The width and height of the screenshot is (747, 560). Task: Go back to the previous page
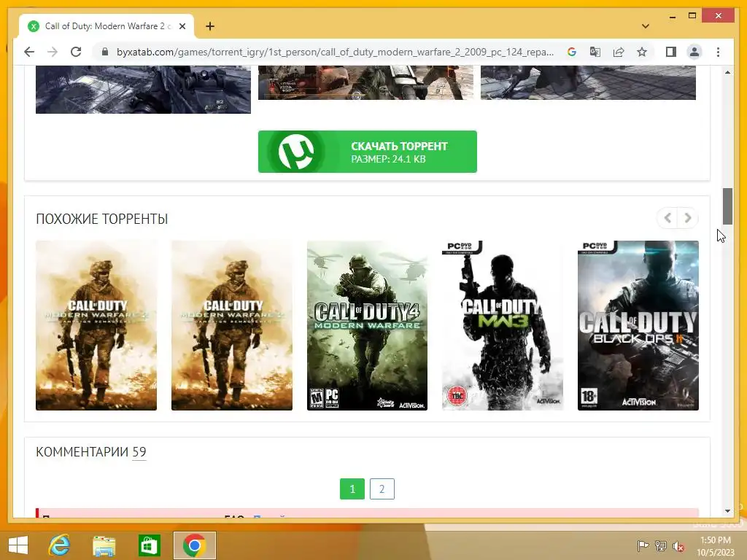coord(29,52)
